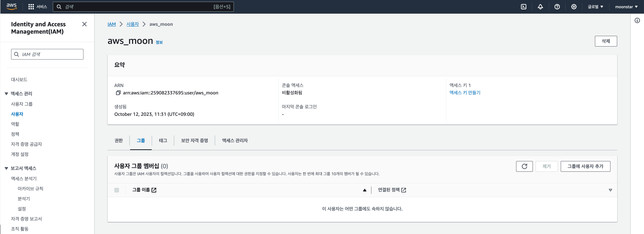This screenshot has height=234, width=644.
Task: Open 자격 증명 보고서 in the sidebar
Action: click(x=26, y=219)
